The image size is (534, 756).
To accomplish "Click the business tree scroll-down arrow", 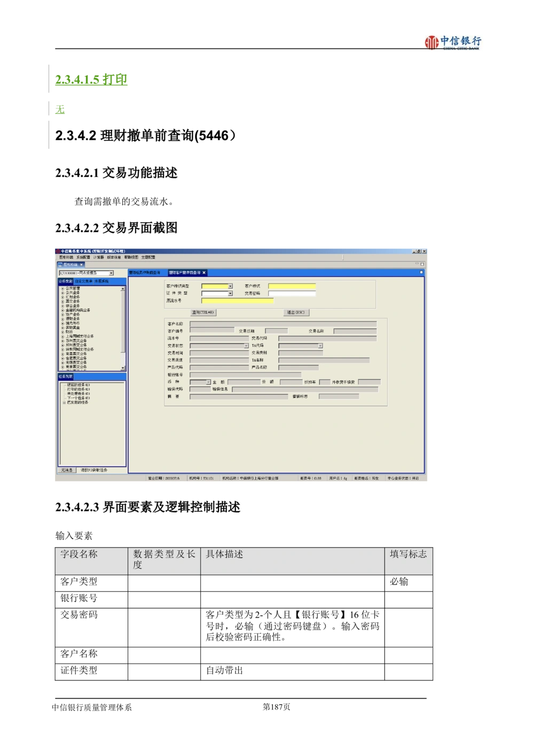I will (123, 368).
